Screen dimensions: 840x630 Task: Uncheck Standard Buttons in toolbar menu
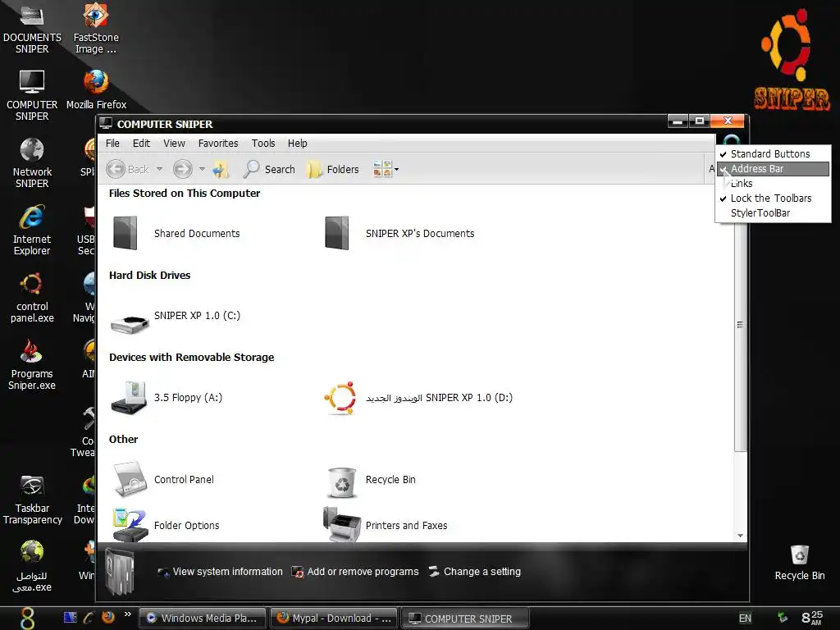(x=773, y=153)
